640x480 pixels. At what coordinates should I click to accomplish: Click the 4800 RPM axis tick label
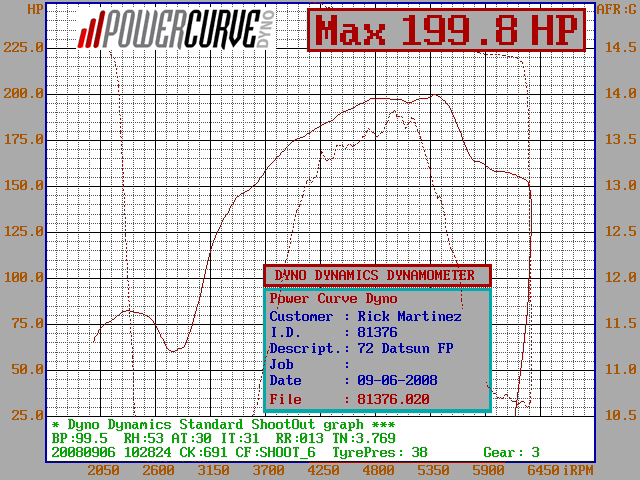click(x=378, y=471)
